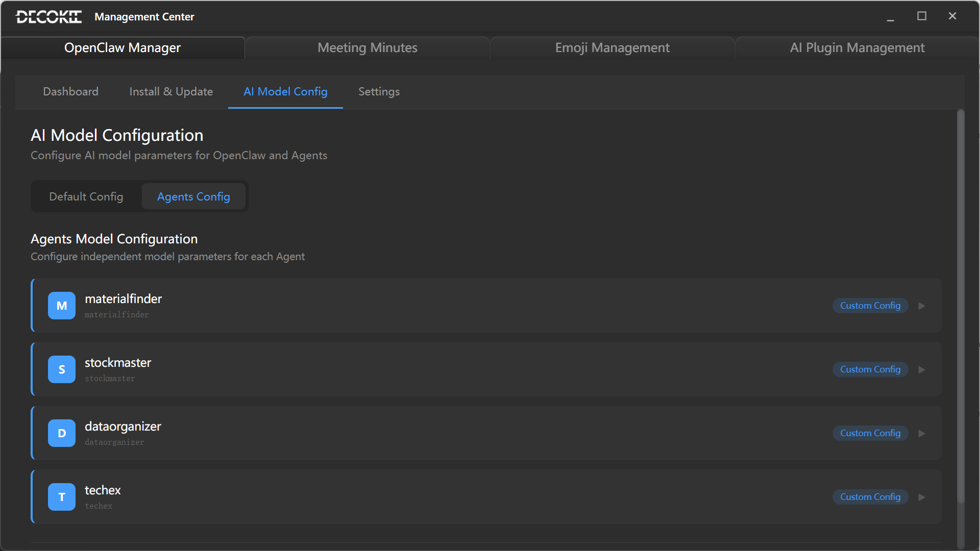Expand the materialfinder agent arrow
The height and width of the screenshot is (551, 980).
(922, 306)
